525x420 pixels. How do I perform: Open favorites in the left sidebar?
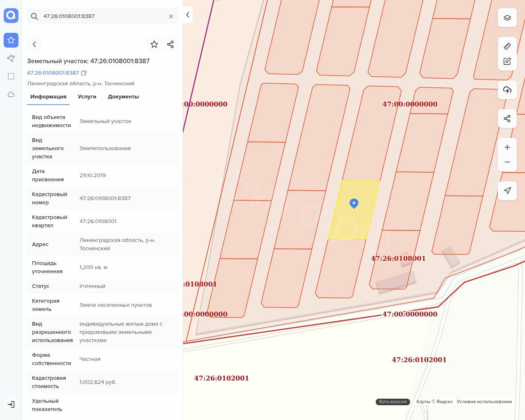(11, 40)
